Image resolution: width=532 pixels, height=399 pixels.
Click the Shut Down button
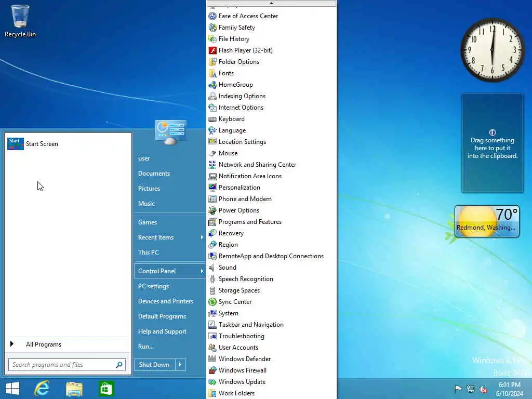pos(154,365)
